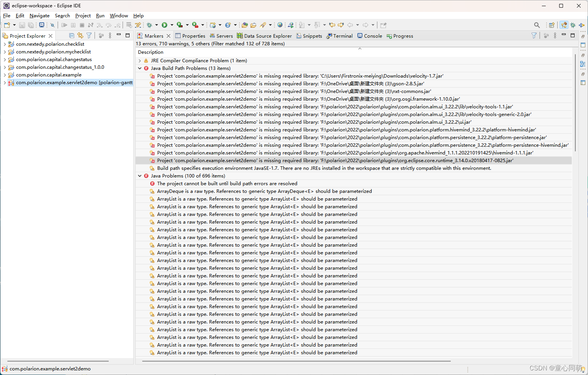The height and width of the screenshot is (375, 588).
Task: Click the Terminate debug icon
Action: tap(82, 25)
